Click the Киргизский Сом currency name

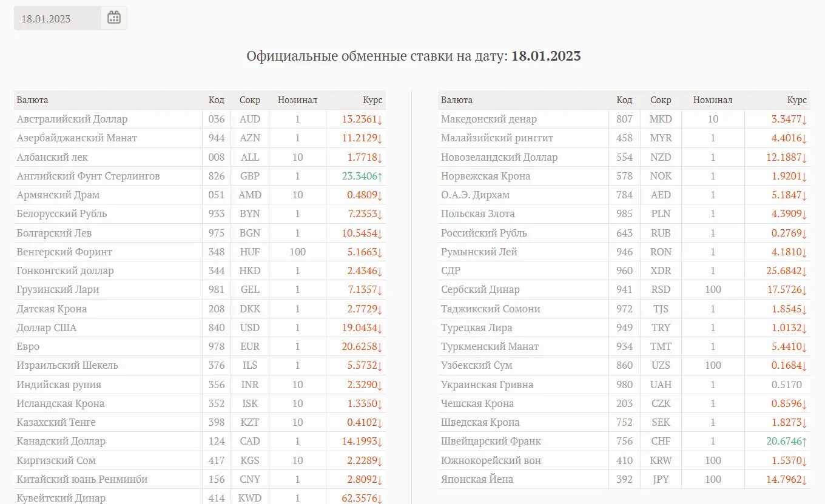click(56, 460)
